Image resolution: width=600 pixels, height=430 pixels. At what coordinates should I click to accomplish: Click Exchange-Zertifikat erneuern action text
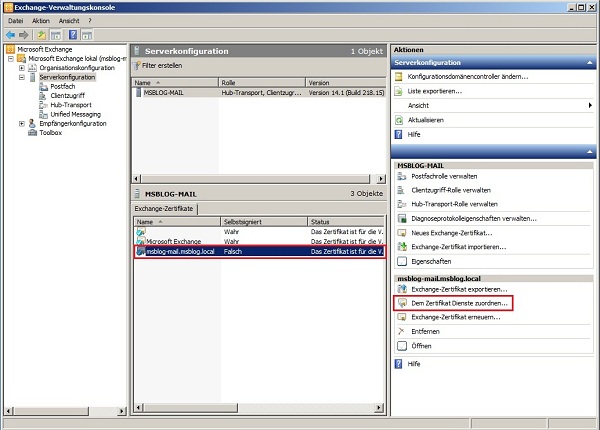[456, 317]
